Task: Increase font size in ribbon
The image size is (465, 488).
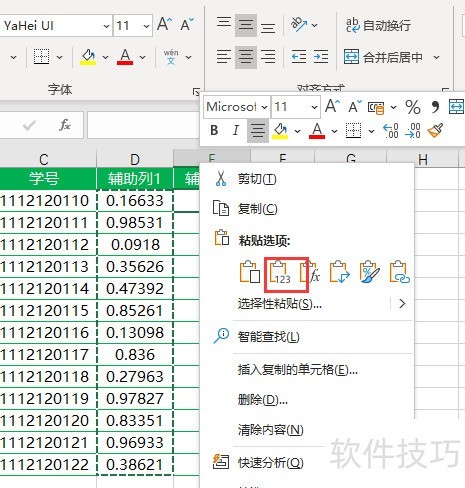Action: tap(165, 24)
